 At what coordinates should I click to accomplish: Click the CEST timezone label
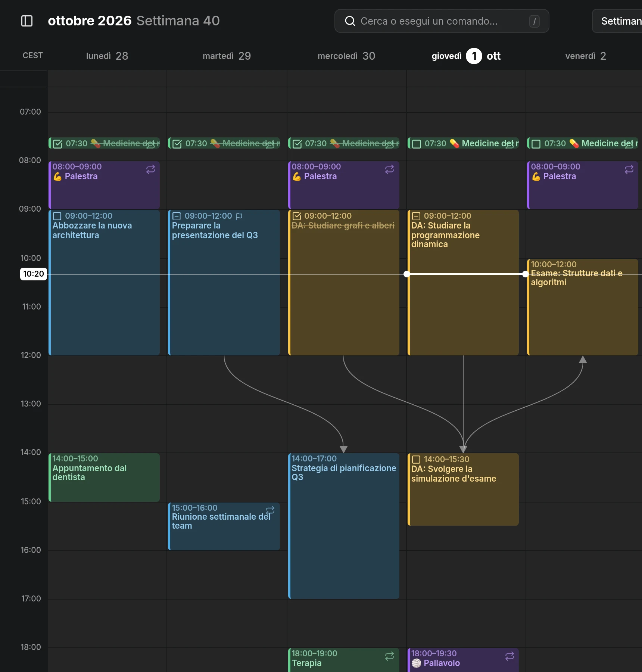click(33, 56)
